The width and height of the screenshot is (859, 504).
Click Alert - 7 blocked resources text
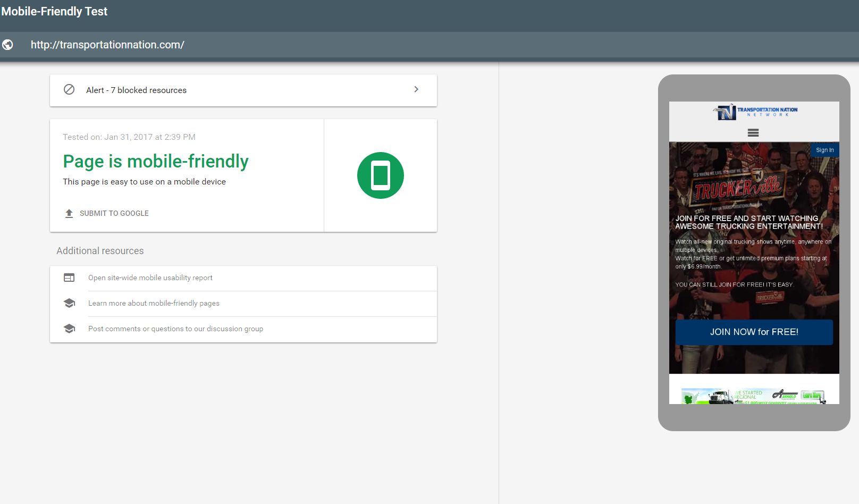(x=136, y=90)
